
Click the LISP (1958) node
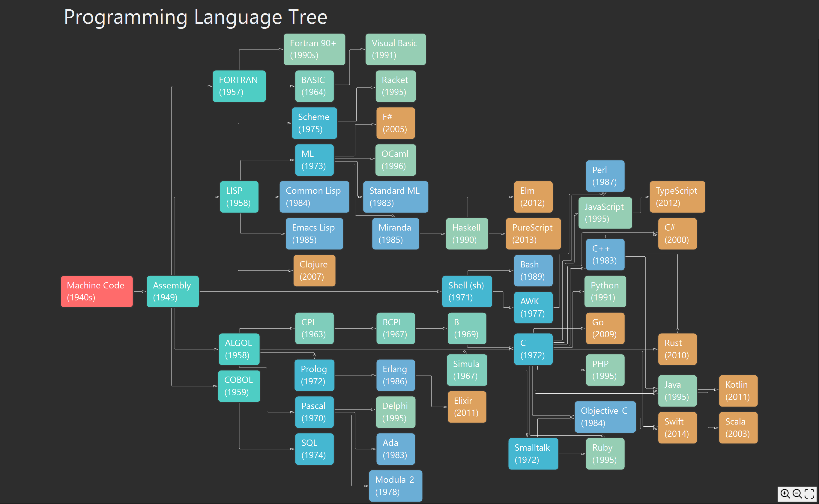pyautogui.click(x=239, y=197)
